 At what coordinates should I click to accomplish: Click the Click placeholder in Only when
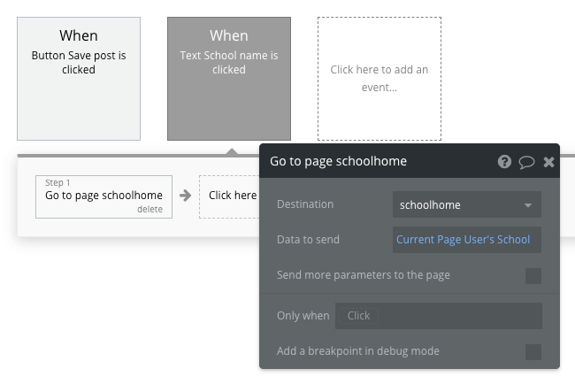(358, 316)
